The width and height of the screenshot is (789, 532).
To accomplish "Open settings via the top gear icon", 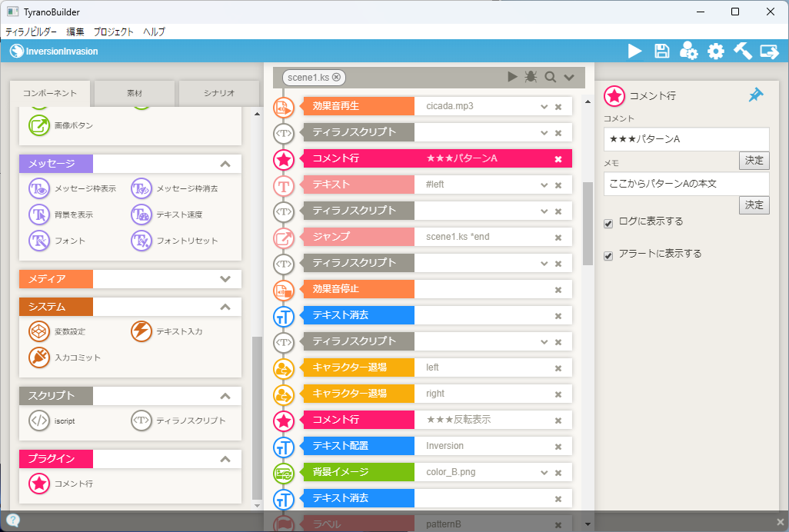I will pos(716,52).
